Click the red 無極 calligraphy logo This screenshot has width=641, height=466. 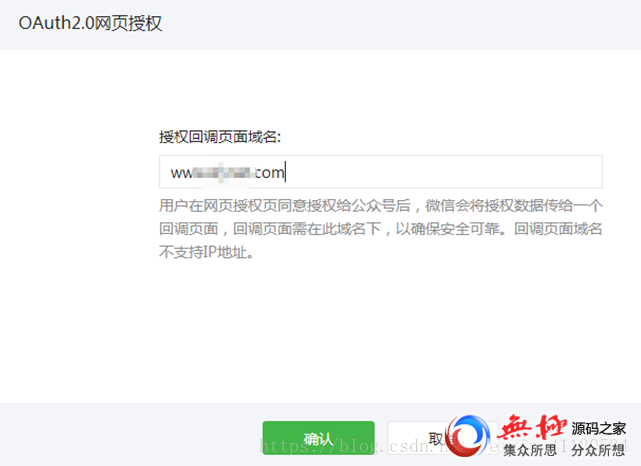point(533,428)
